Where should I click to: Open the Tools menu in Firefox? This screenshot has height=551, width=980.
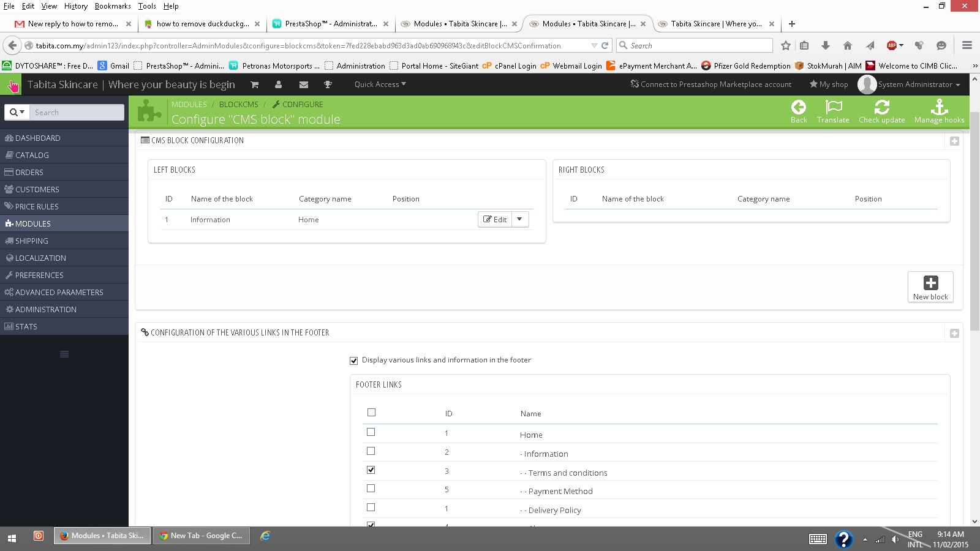(147, 6)
